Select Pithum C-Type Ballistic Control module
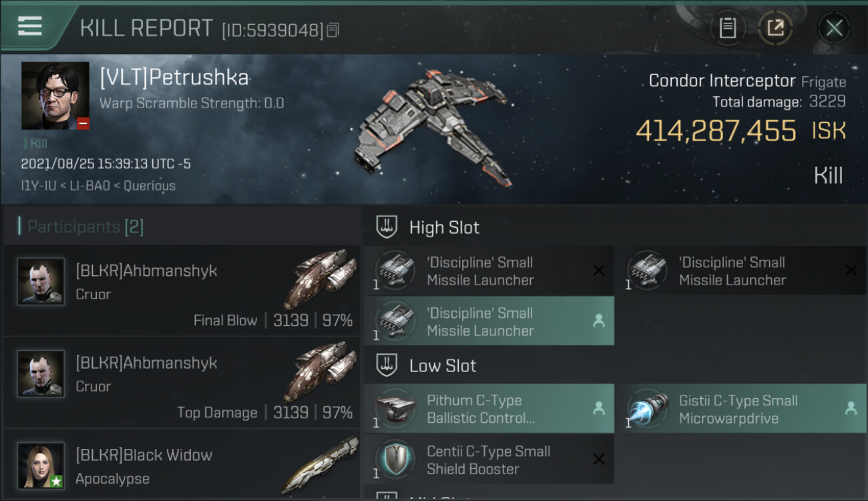The image size is (868, 501). [489, 409]
